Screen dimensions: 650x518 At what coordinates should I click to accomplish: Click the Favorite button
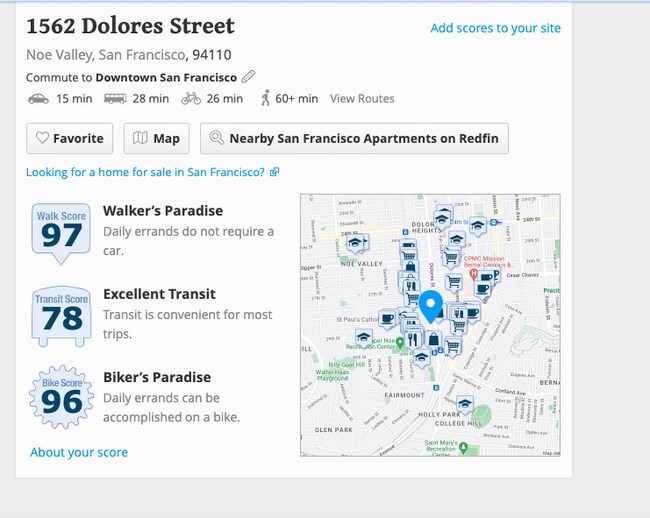[70, 138]
